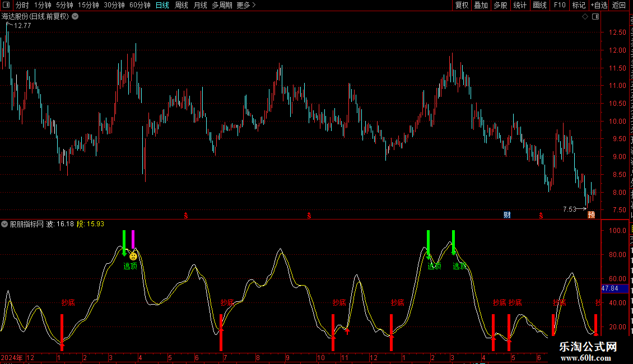The width and height of the screenshot is (633, 364).
Task: Switch to 1分钟 period tab
Action: 43,5
